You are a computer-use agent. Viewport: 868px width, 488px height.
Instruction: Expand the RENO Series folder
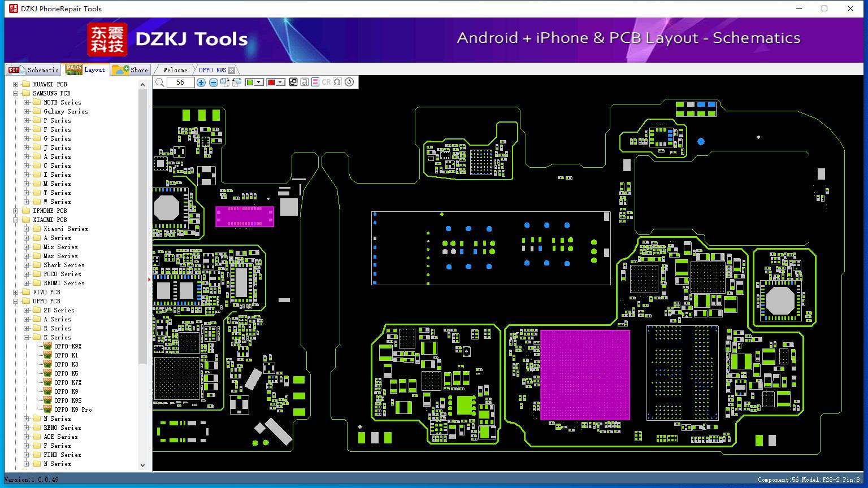27,428
